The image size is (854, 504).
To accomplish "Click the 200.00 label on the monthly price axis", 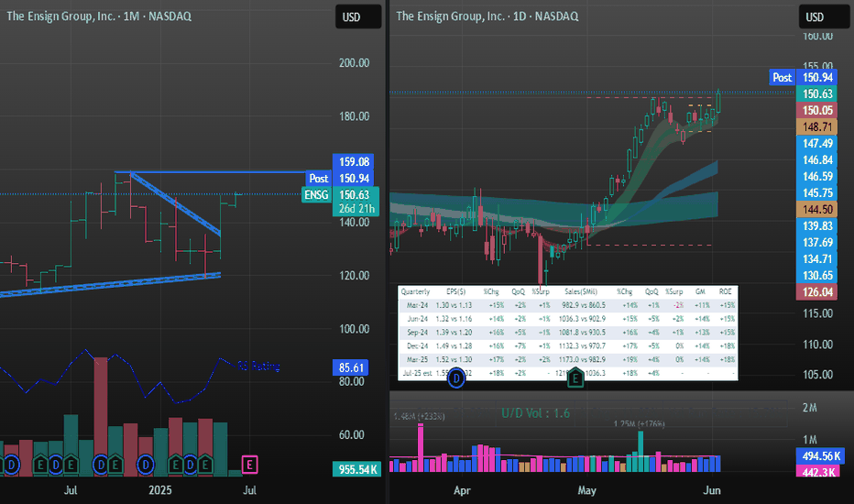I will point(354,63).
